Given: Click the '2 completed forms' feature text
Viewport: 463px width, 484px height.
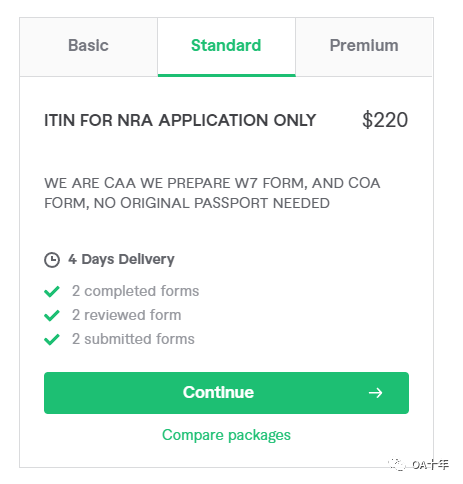Looking at the screenshot, I should (136, 291).
